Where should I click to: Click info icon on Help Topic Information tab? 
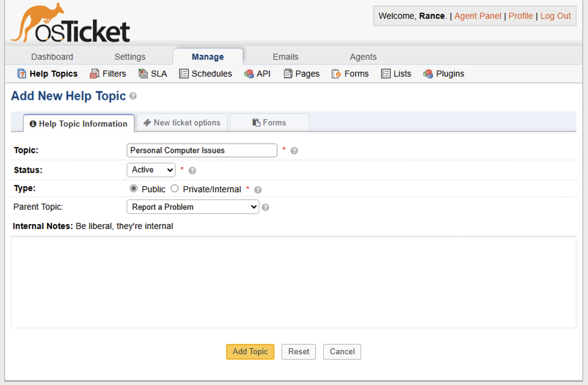[33, 124]
